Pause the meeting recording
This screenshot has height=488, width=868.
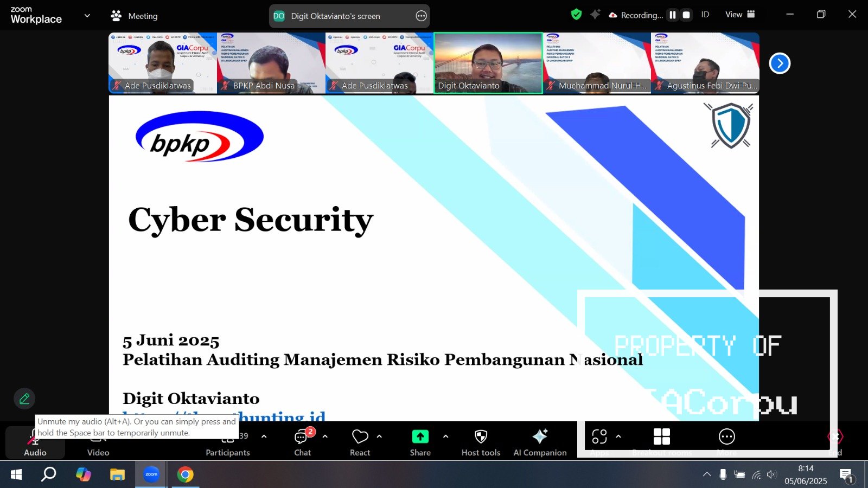[x=673, y=15]
